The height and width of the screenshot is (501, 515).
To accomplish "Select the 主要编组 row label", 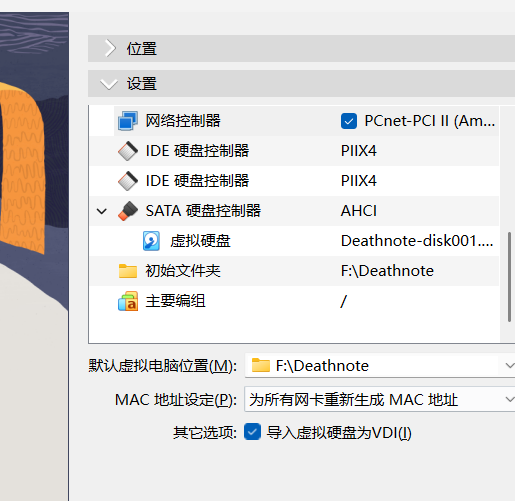I will pyautogui.click(x=175, y=301).
